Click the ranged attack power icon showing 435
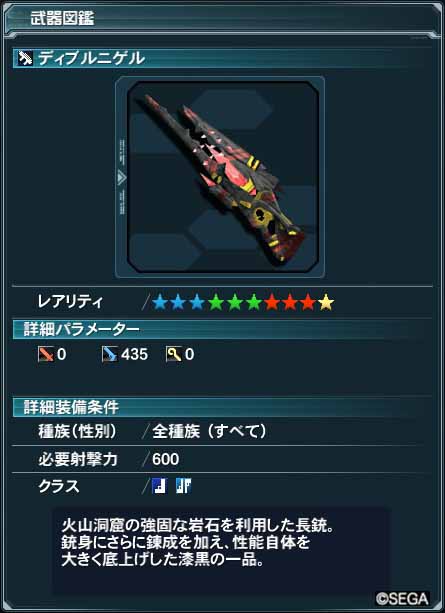 109,355
